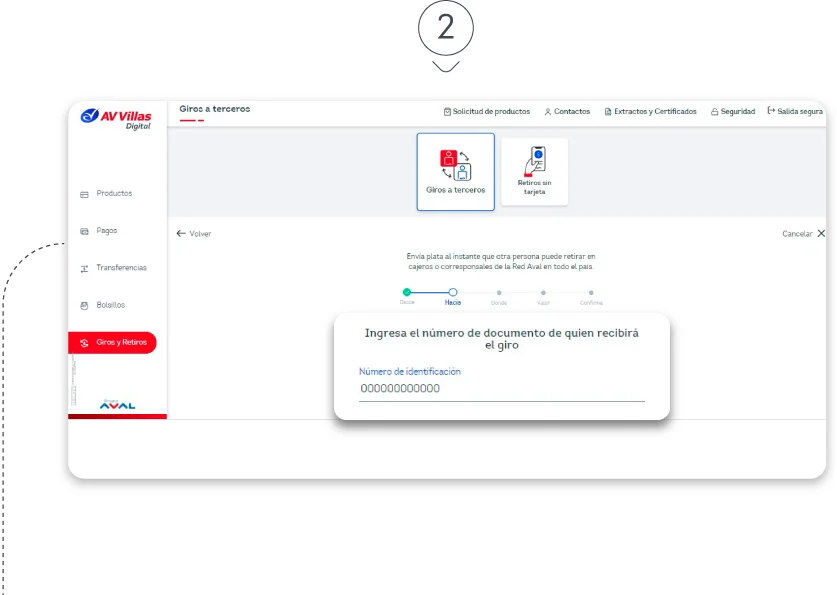Click the Salida segura exit icon
This screenshot has height=595, width=837.
(767, 111)
